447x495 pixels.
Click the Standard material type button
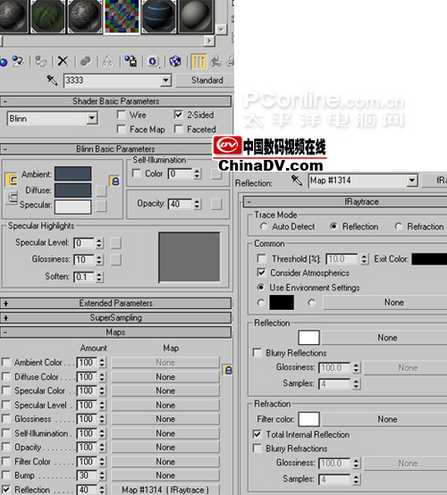[204, 80]
